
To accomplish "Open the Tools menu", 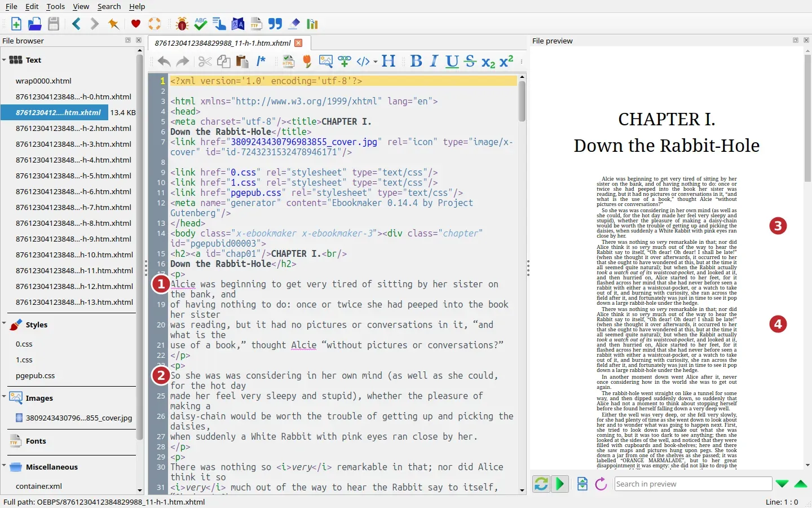I will pos(55,6).
